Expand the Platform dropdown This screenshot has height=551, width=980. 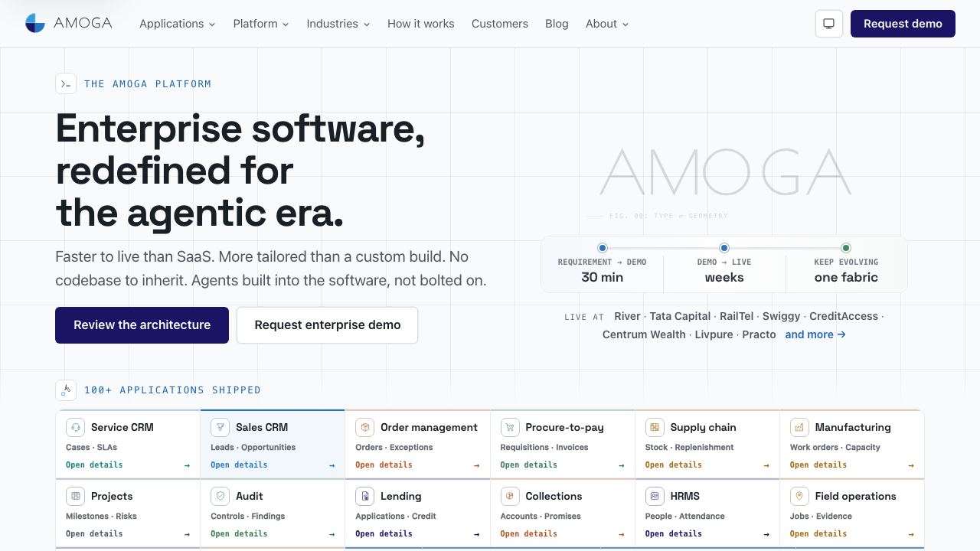(x=261, y=24)
